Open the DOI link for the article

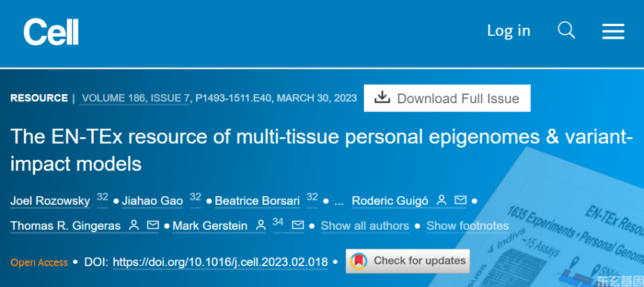click(220, 262)
